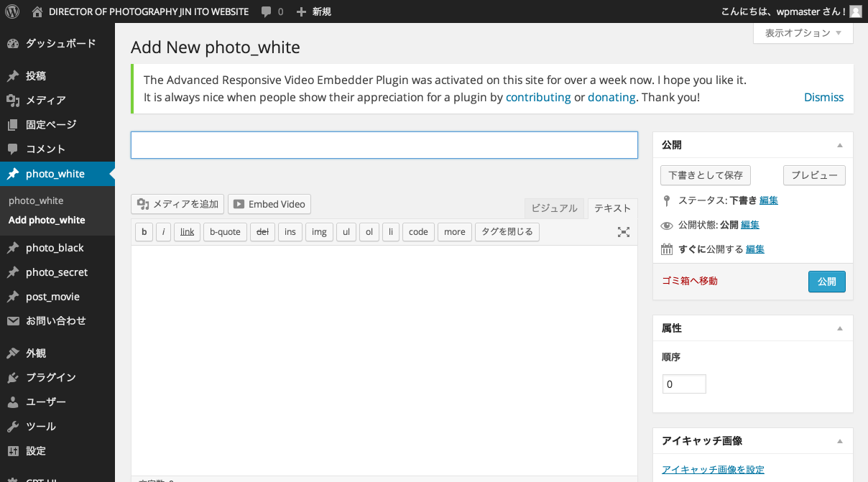Open the site title DIRECTOR OF PHOTOGRAPHY link
The height and width of the screenshot is (482, 868).
[149, 11]
